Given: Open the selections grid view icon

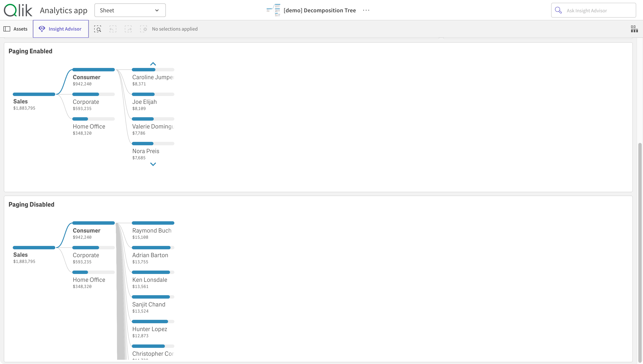Looking at the screenshot, I should tap(634, 29).
